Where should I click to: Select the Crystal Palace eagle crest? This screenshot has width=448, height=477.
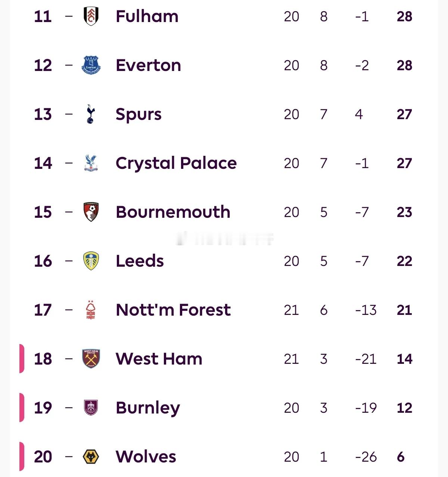91,163
